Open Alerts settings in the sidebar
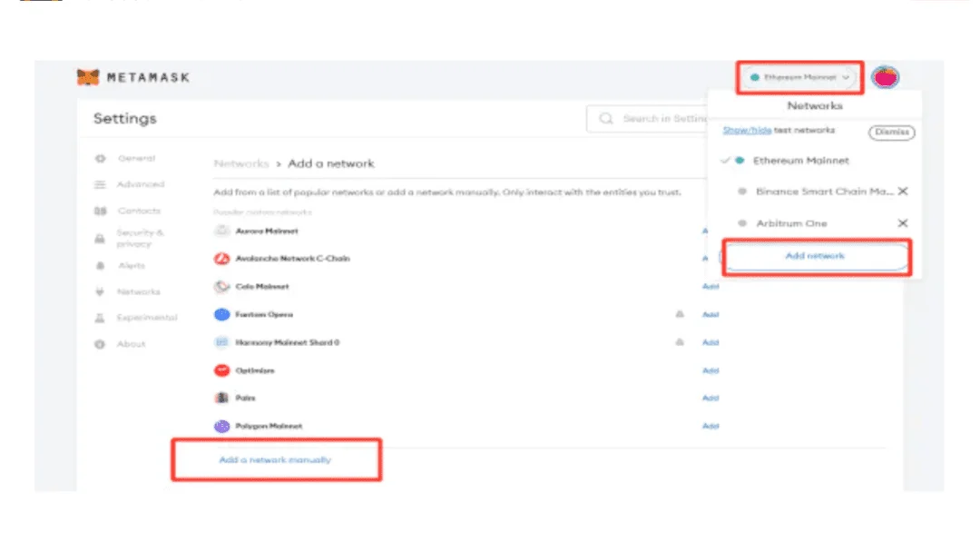The height and width of the screenshot is (552, 980). [120, 266]
